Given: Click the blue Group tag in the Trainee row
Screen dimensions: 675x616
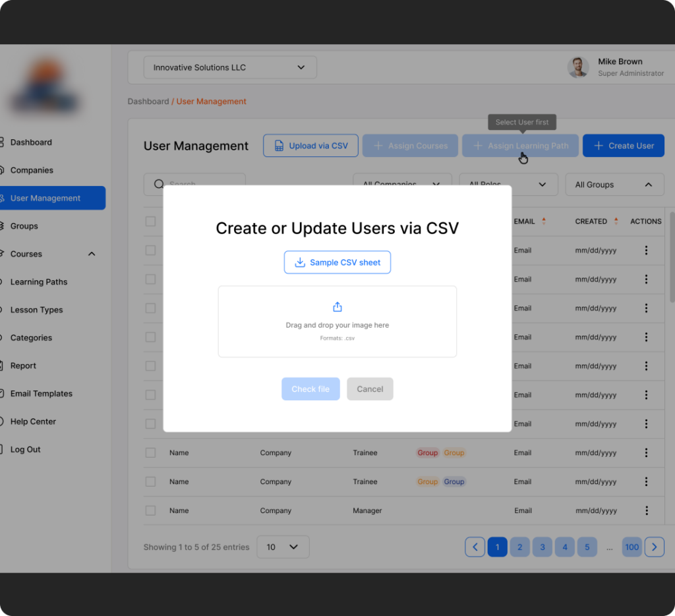Looking at the screenshot, I should pyautogui.click(x=454, y=481).
